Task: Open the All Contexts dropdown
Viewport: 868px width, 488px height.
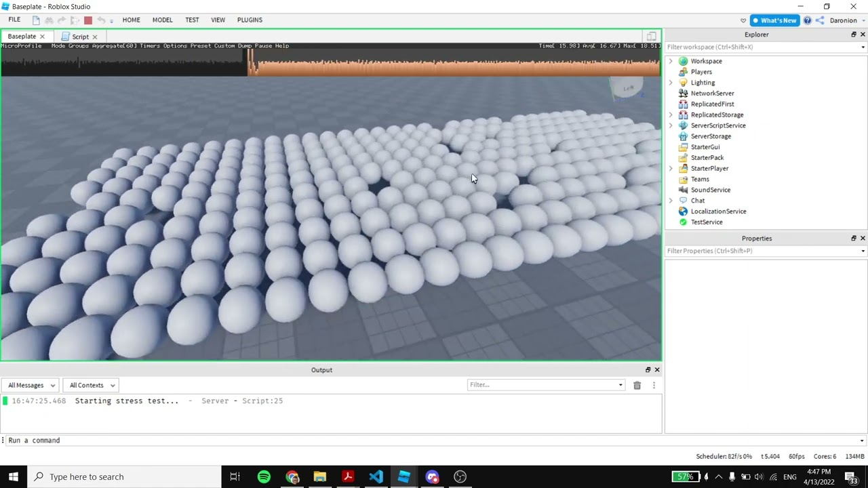Action: 92,385
